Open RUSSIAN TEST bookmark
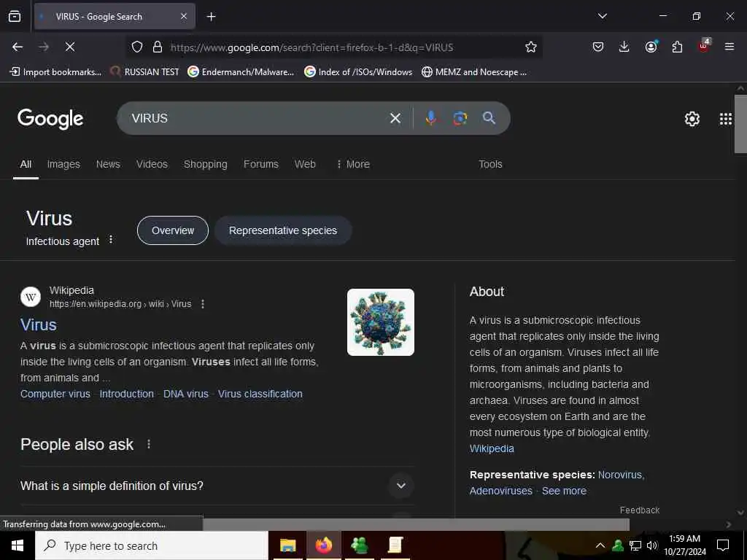This screenshot has width=747, height=560. pyautogui.click(x=144, y=72)
